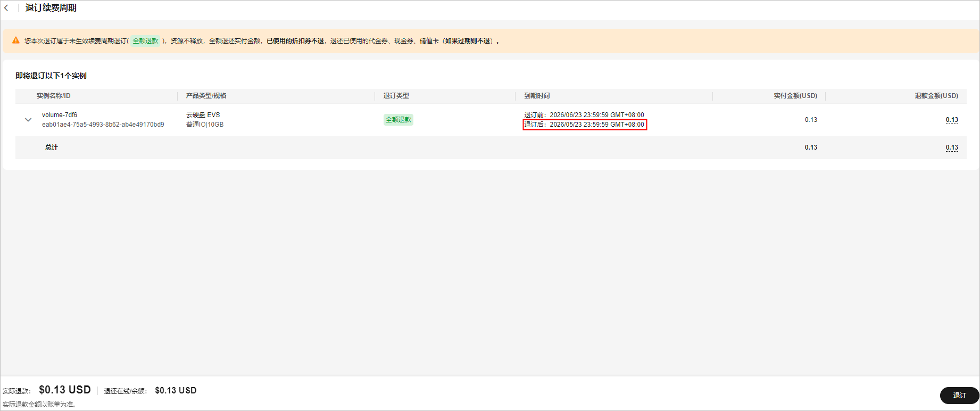Click the 0.13 paid amount for volume-7df6
This screenshot has width=980, height=411.
[811, 120]
